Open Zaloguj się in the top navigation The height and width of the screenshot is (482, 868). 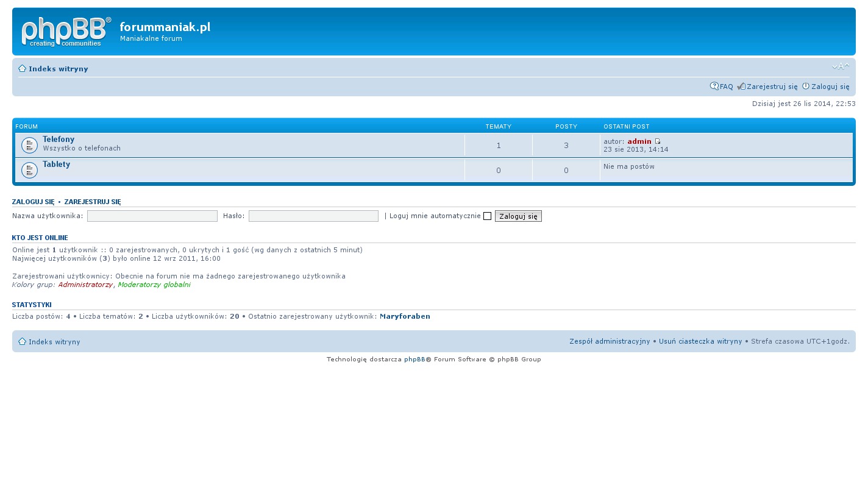830,87
